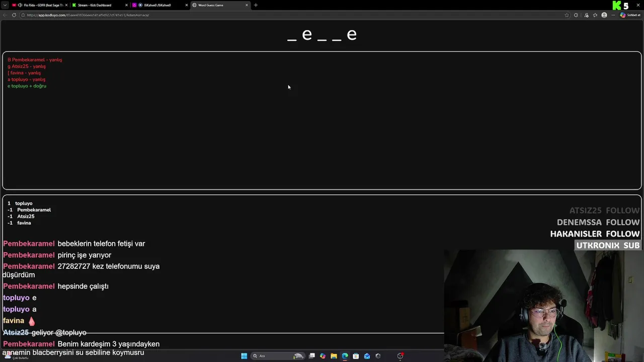Open the media control music icon

(x=586, y=15)
